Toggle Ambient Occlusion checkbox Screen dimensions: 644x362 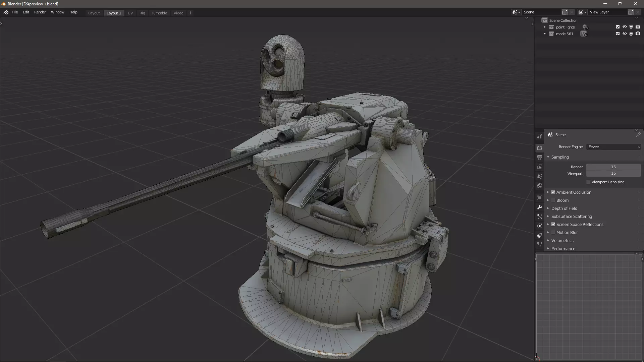(x=553, y=192)
